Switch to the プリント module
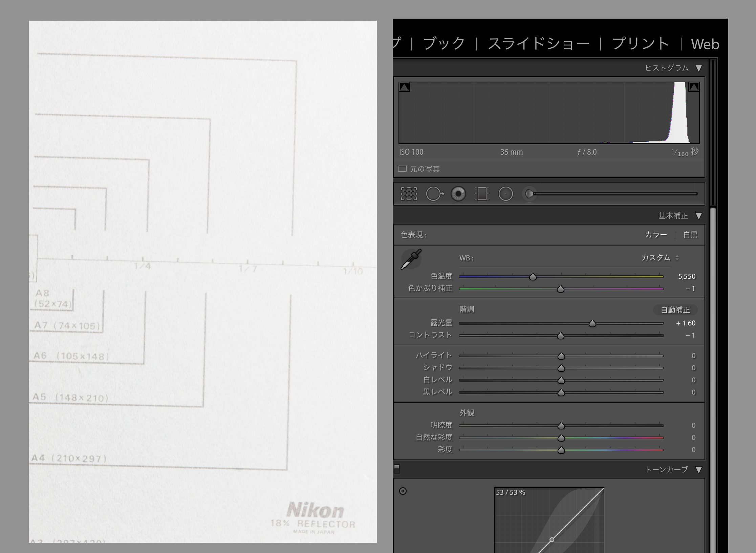756x553 pixels. [641, 44]
